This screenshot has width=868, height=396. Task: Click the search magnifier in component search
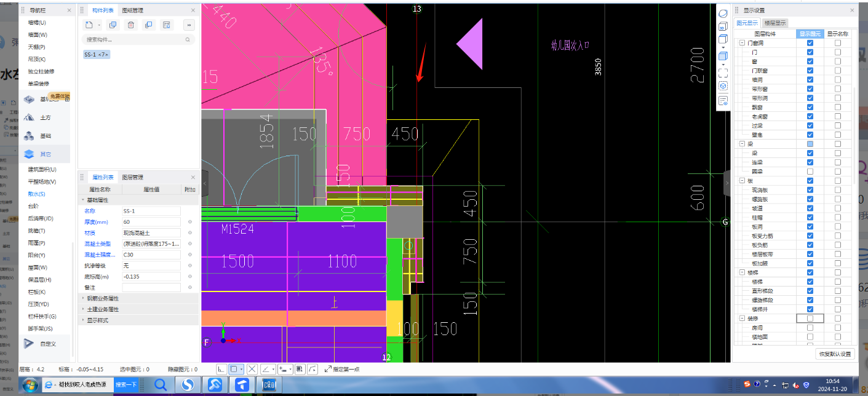click(x=188, y=39)
